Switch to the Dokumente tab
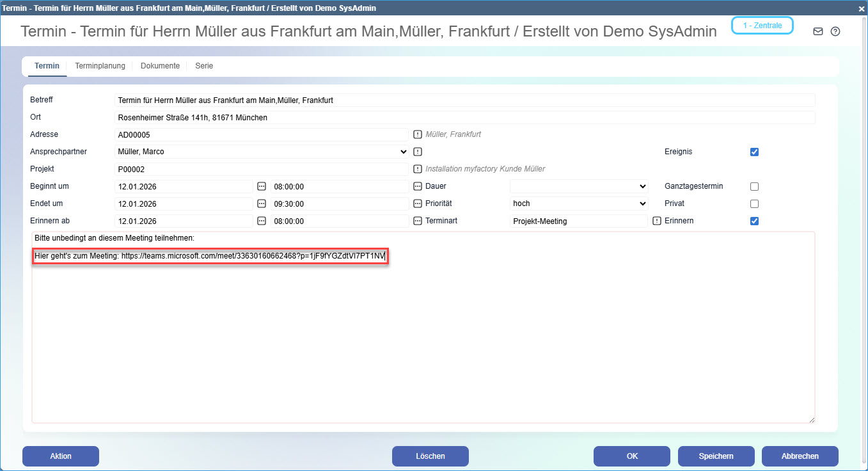The height and width of the screenshot is (471, 868). 160,66
